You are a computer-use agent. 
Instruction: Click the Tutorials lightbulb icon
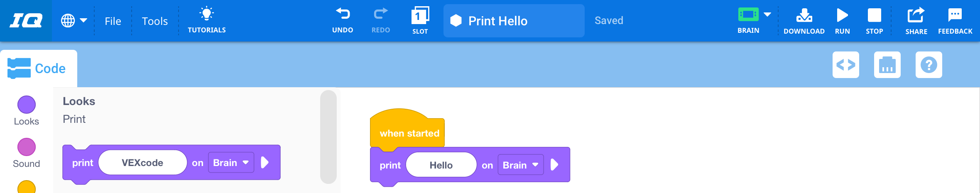[206, 14]
